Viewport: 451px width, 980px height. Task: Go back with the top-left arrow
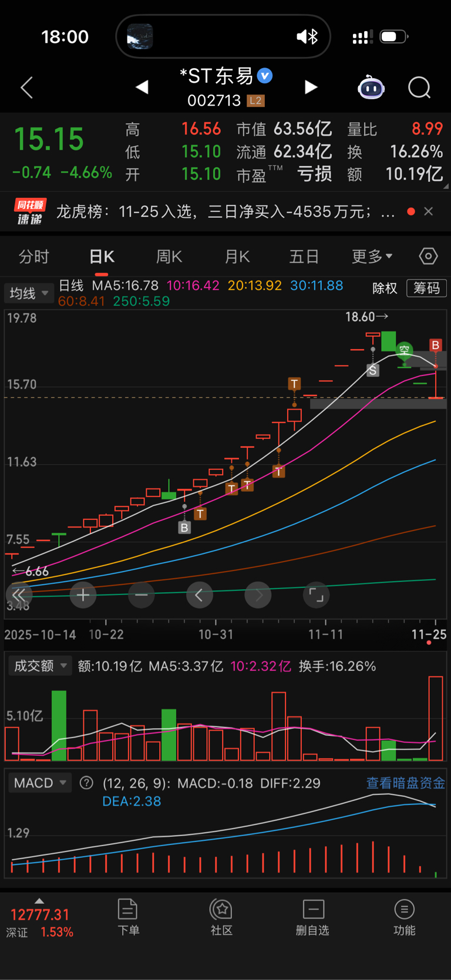27,88
